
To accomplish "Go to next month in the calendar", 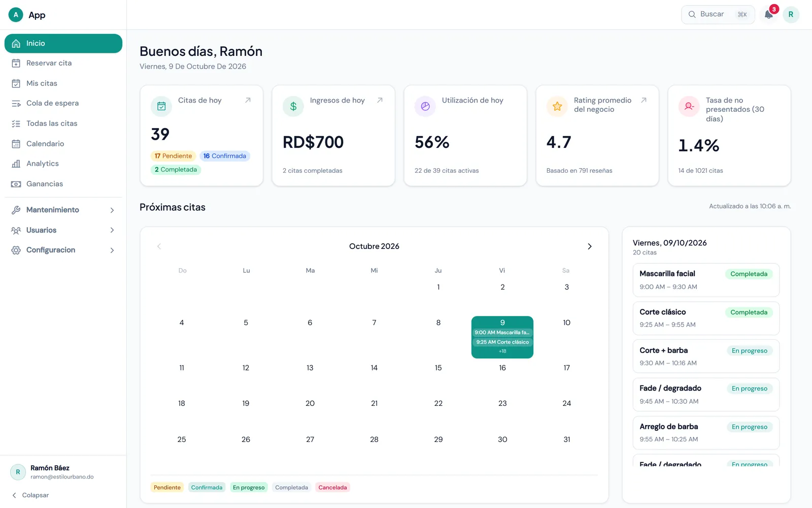I will 590,246.
